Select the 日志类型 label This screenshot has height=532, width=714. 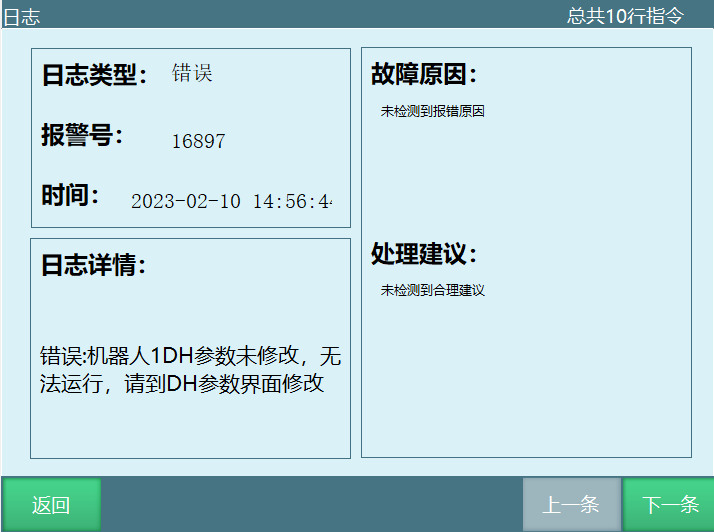click(x=94, y=75)
